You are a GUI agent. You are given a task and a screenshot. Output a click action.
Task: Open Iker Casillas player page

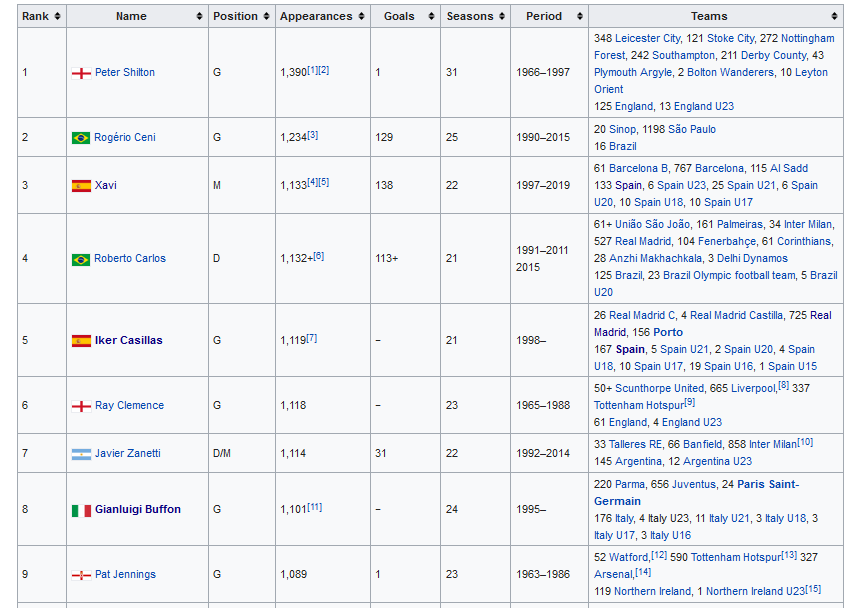click(x=128, y=340)
